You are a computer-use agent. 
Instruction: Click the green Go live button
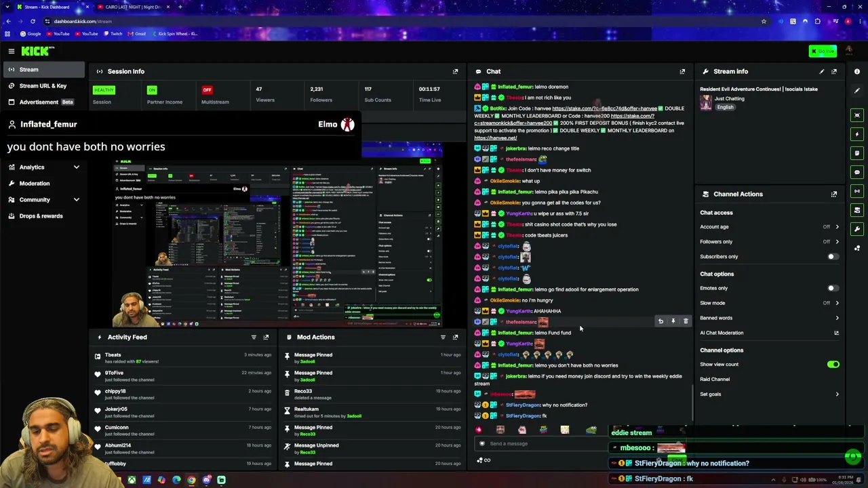pos(823,51)
